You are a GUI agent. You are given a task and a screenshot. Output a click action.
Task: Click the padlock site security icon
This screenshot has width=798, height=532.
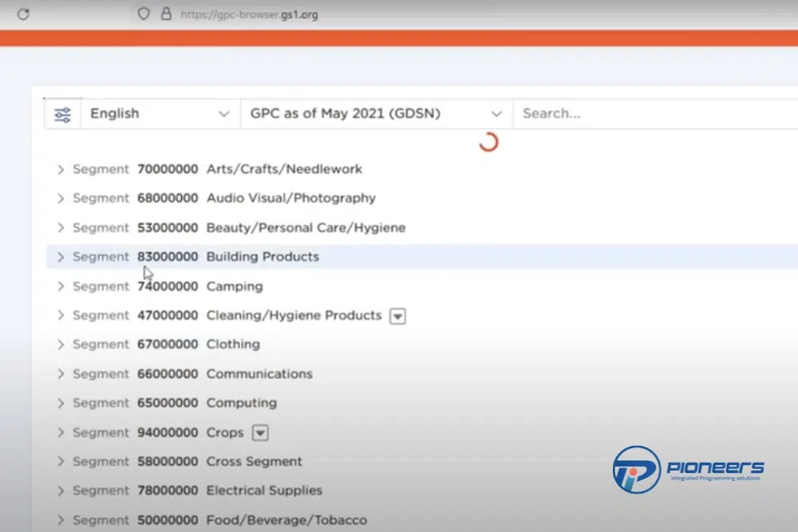[x=166, y=14]
